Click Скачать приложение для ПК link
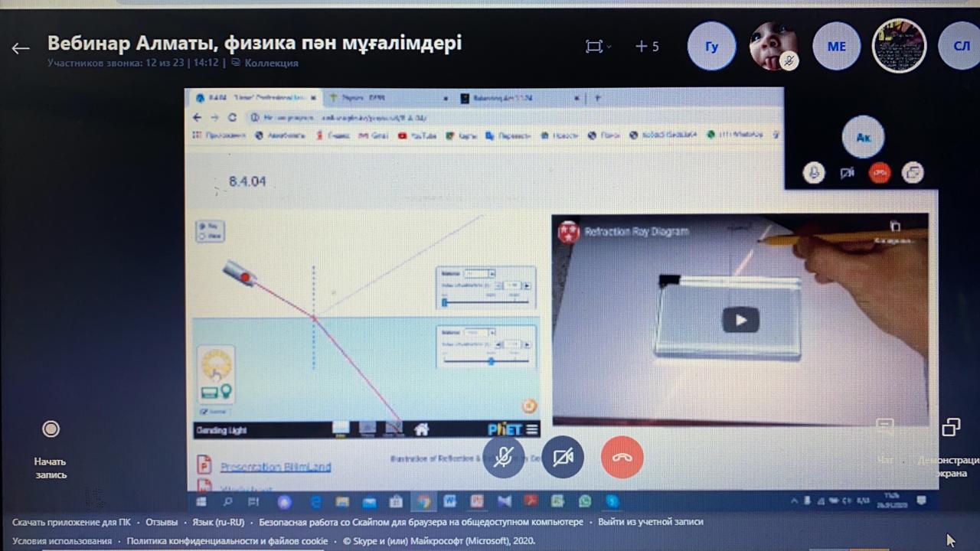 pos(71,522)
